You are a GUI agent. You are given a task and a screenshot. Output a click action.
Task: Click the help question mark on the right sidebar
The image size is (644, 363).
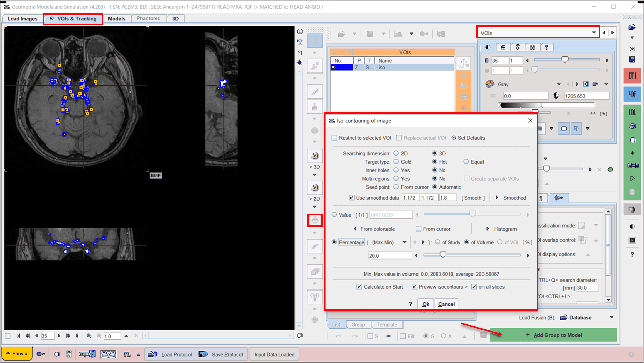pos(632,255)
